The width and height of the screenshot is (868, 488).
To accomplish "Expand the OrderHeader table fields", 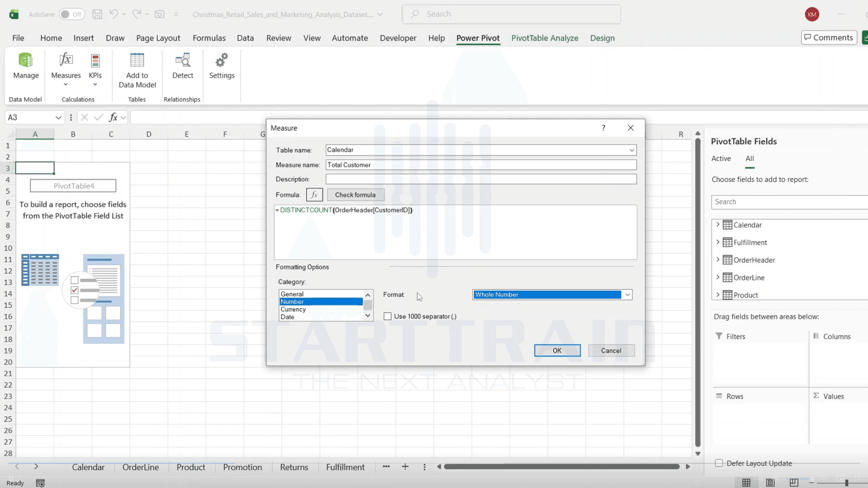I will [718, 260].
